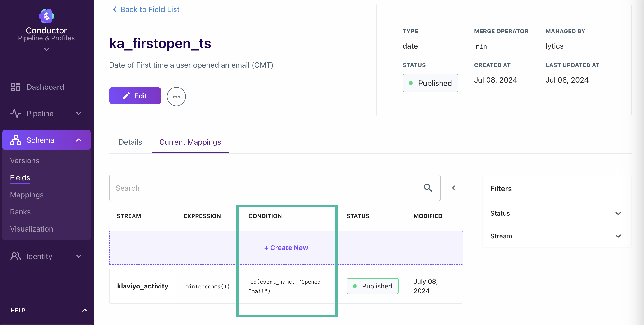This screenshot has width=644, height=325.
Task: Expand the Pipeline menu chevron
Action: pos(79,113)
